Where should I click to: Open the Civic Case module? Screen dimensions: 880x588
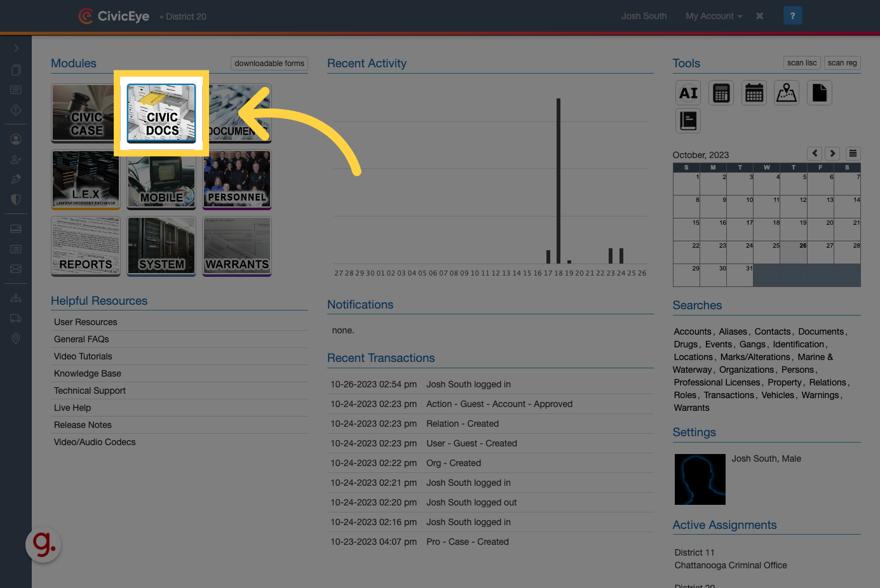point(85,113)
